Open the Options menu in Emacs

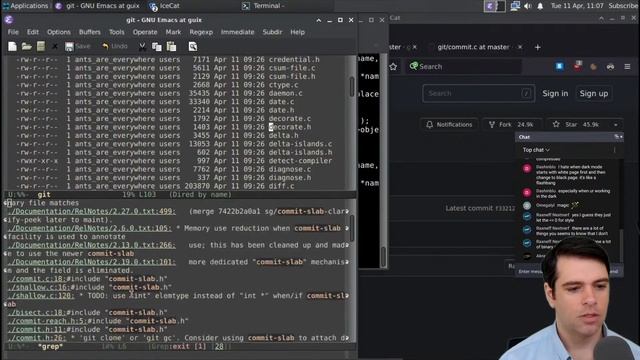[x=59, y=32]
